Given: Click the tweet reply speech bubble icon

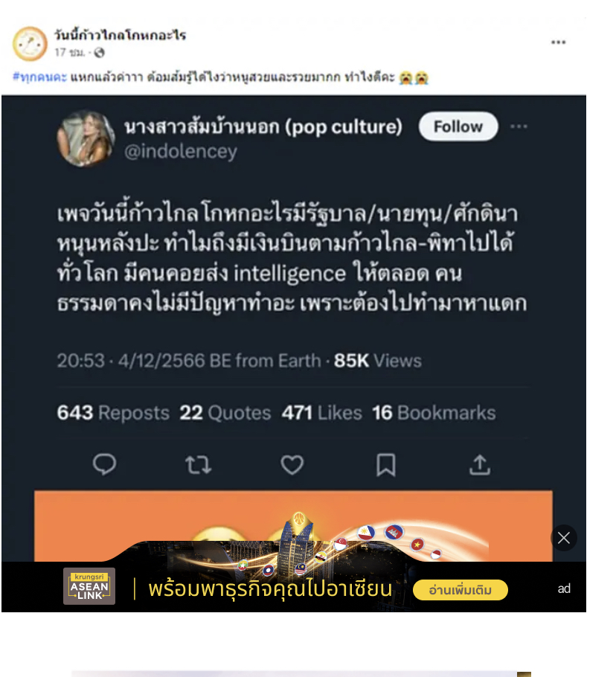Looking at the screenshot, I should pyautogui.click(x=104, y=464).
